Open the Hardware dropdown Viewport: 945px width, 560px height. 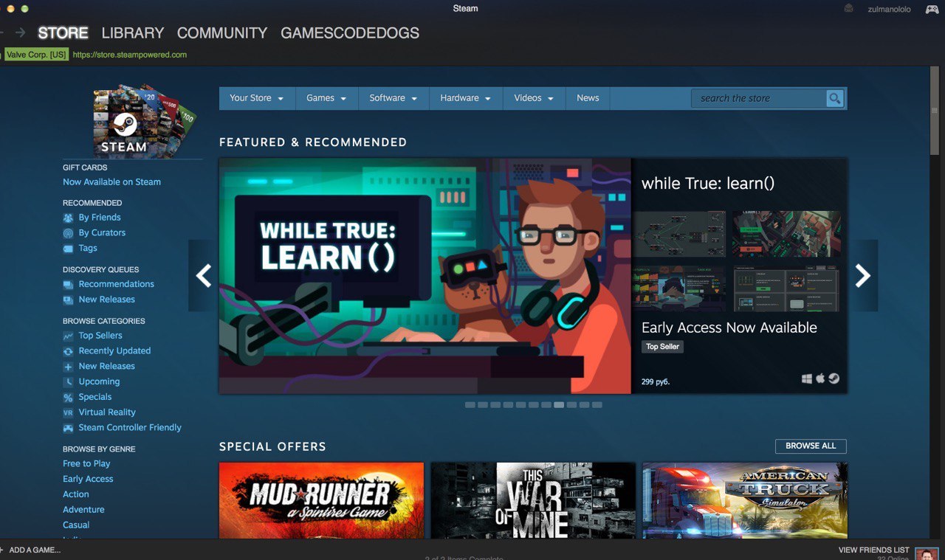[x=464, y=97]
